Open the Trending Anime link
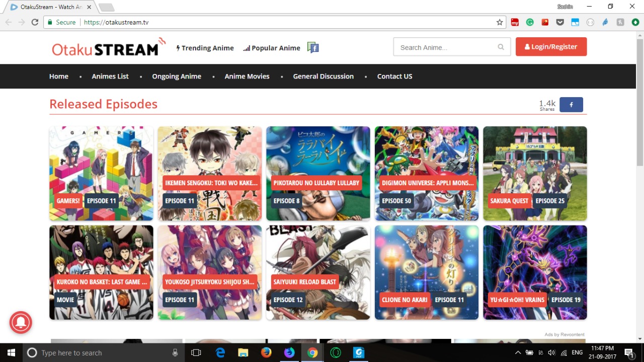Image resolution: width=644 pixels, height=362 pixels. [205, 48]
